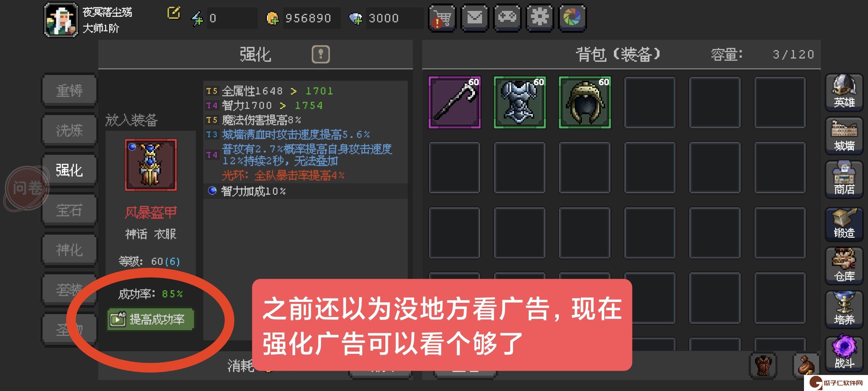Open the gamepad controller icon
The width and height of the screenshot is (868, 391).
pos(507,18)
